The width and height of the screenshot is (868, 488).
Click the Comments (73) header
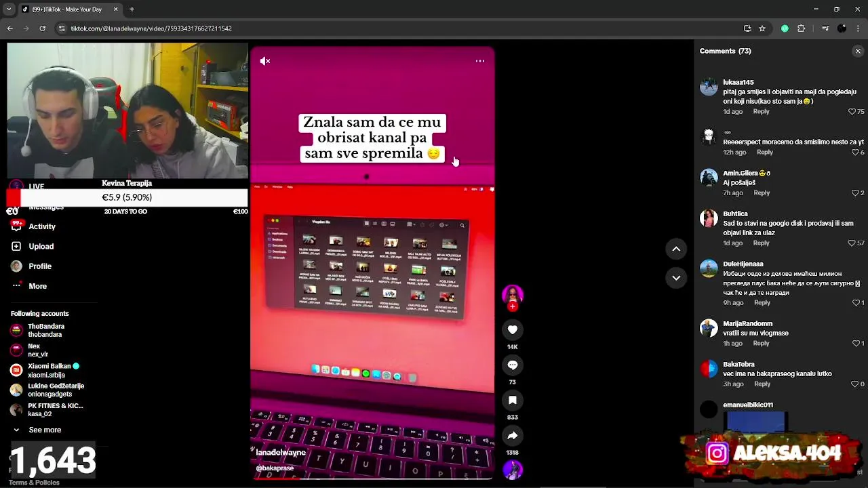coord(725,51)
